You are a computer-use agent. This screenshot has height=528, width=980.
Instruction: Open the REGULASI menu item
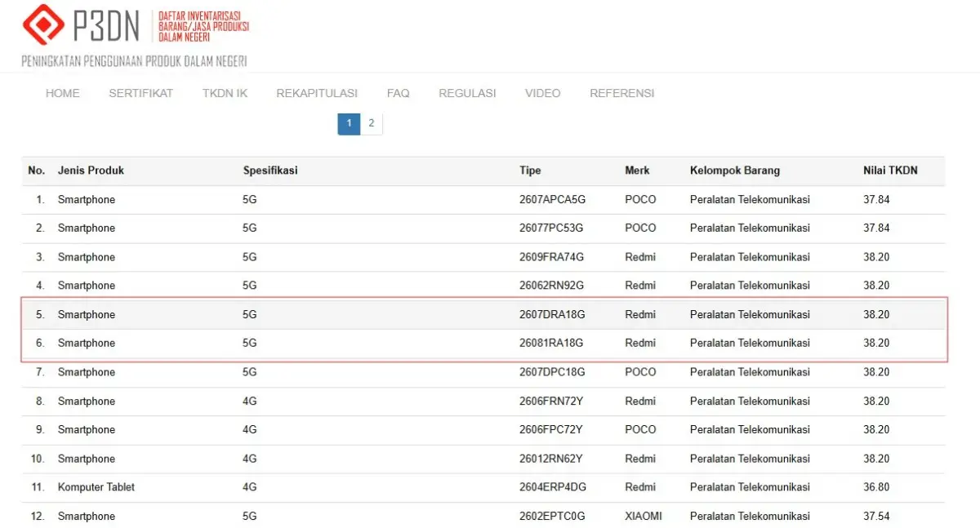tap(467, 93)
